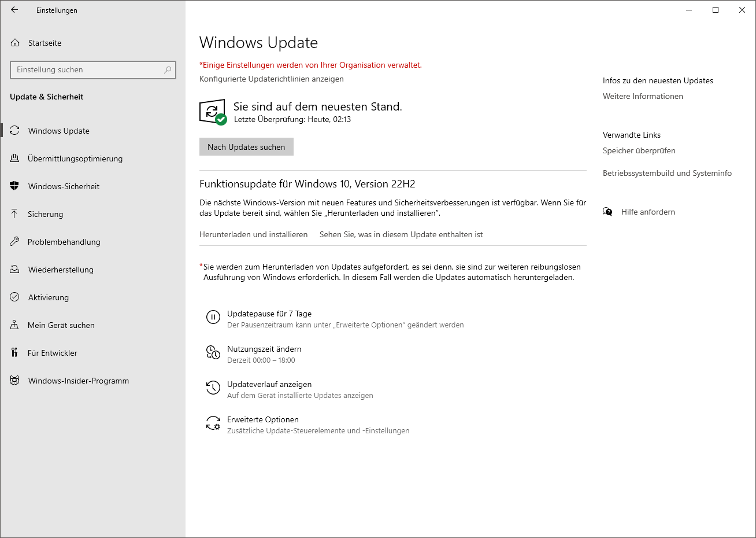Click the Mein Gerät suchen icon

coord(14,325)
